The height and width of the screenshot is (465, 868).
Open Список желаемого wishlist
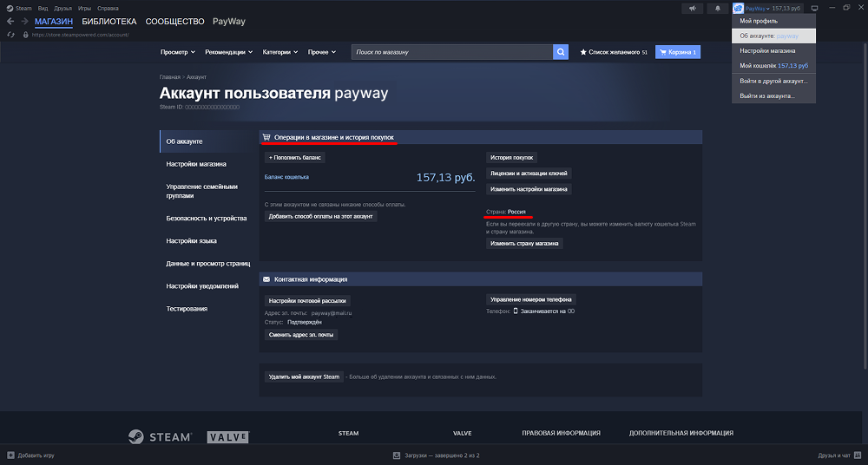(614, 52)
